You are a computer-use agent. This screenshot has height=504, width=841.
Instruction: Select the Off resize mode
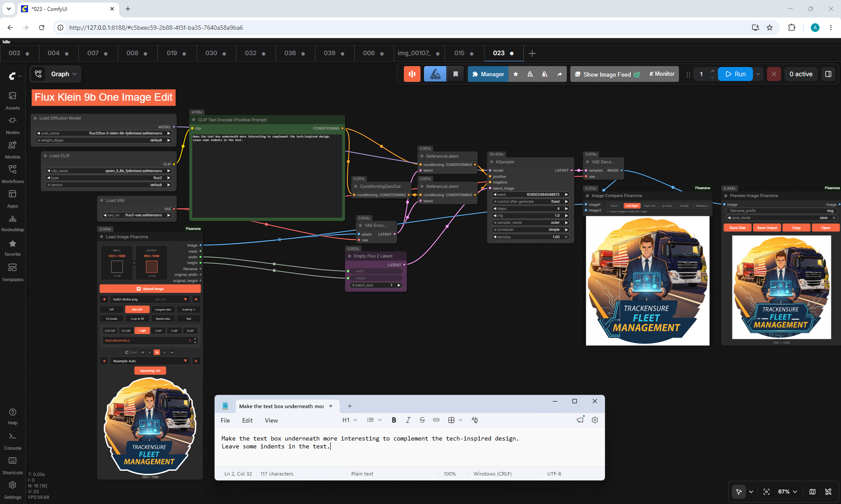pos(112,310)
